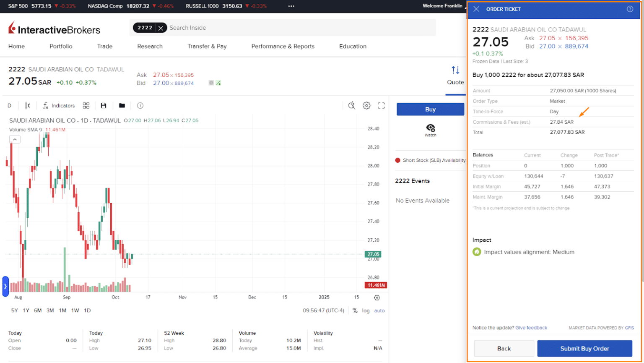
Task: Click the Submit Buy Order button
Action: click(584, 348)
